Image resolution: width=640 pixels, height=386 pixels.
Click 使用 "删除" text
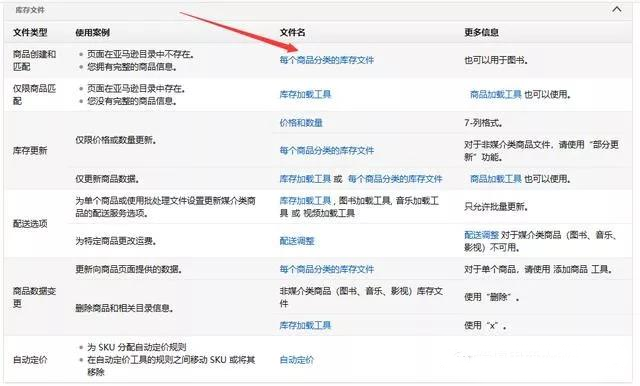tap(491, 297)
